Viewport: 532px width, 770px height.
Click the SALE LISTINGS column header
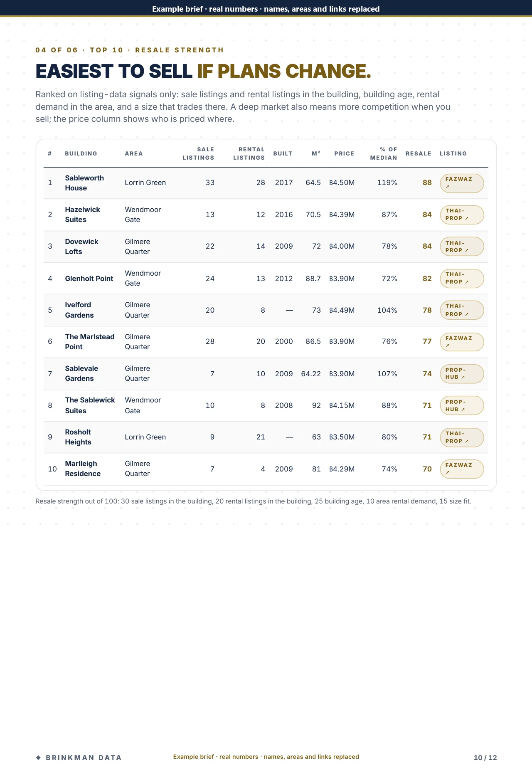[198, 153]
